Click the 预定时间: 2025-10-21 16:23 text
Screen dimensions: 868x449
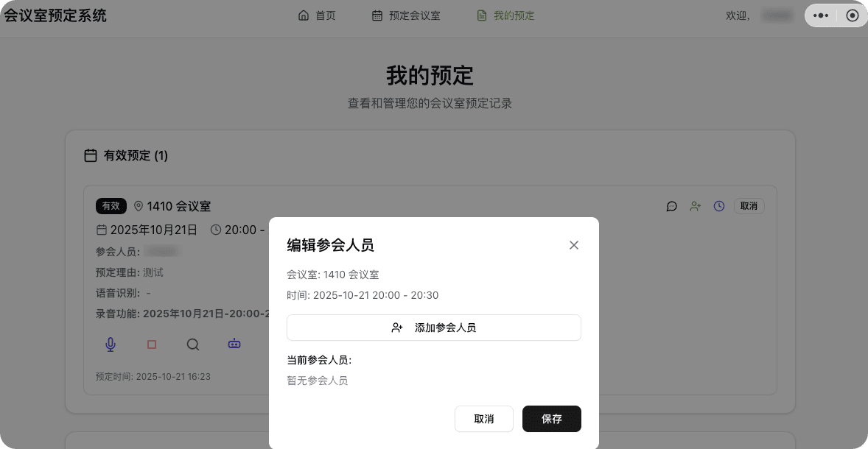[x=153, y=377]
